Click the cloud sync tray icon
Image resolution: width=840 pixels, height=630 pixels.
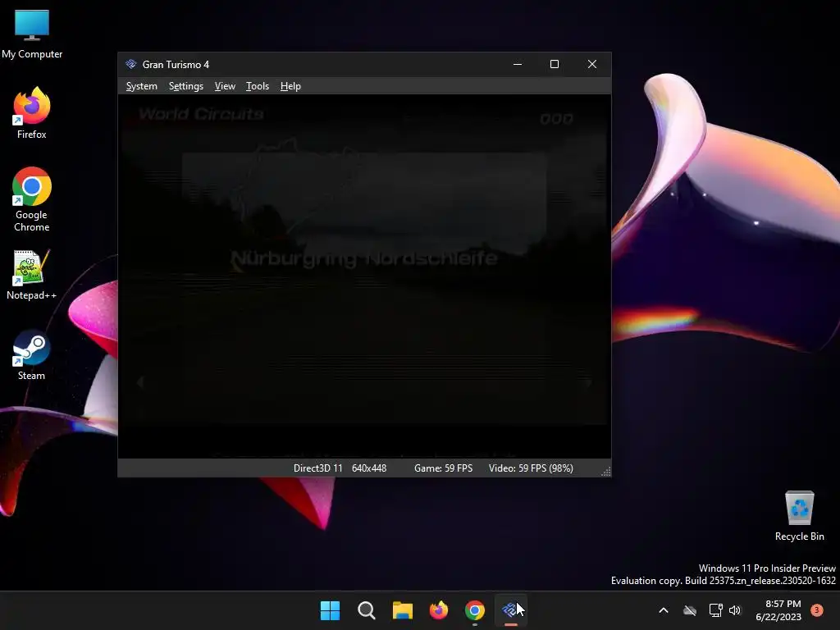pyautogui.click(x=690, y=610)
